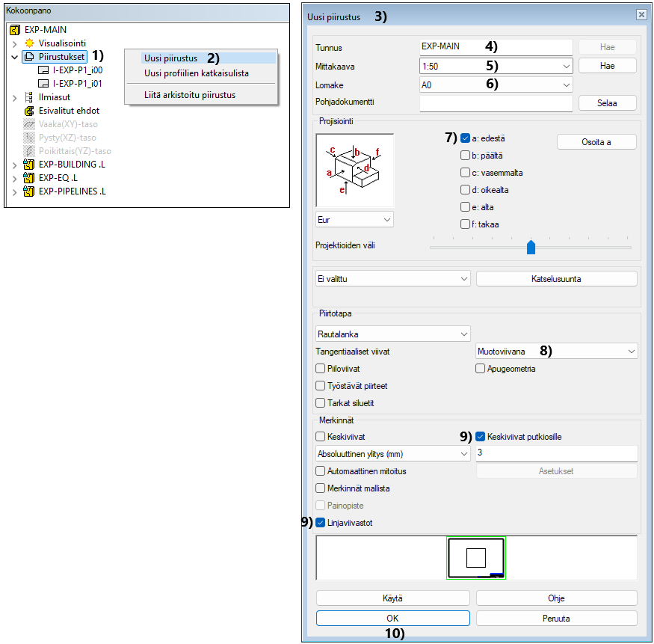Click the Selaa browse button
Image resolution: width=654 pixels, height=644 pixels.
tap(607, 103)
